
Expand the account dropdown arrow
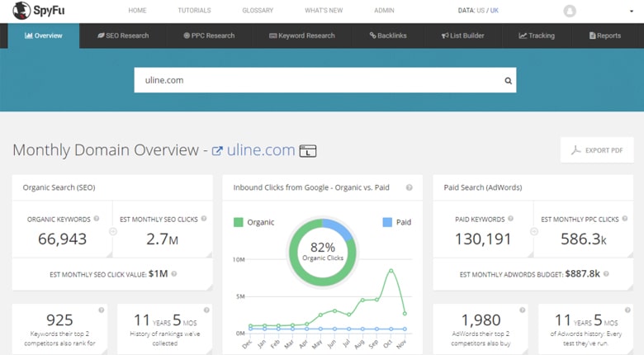(x=632, y=11)
